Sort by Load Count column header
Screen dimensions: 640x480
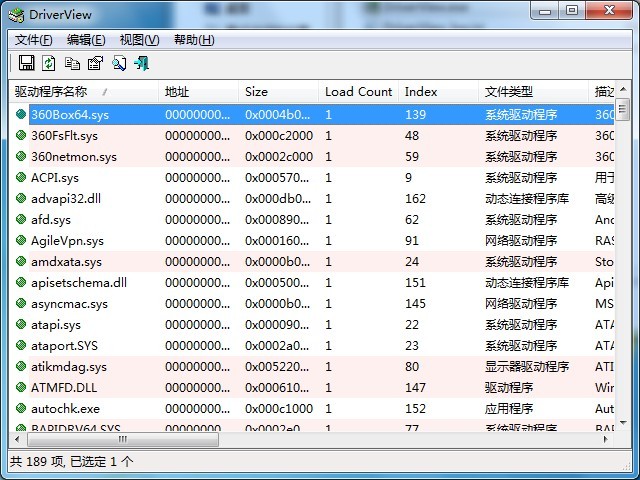pyautogui.click(x=358, y=92)
